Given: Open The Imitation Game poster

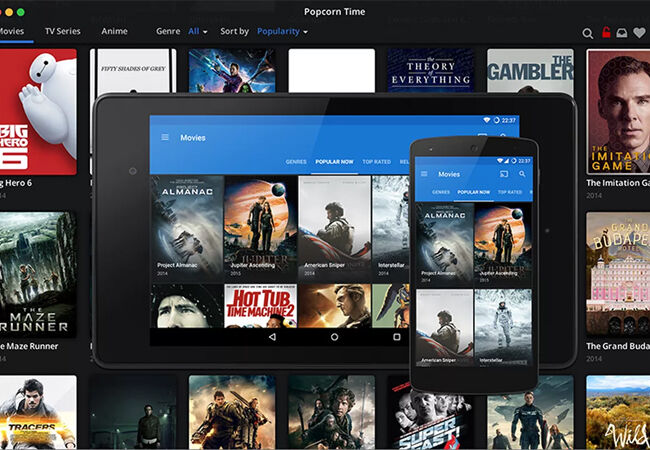Looking at the screenshot, I should pos(618,112).
